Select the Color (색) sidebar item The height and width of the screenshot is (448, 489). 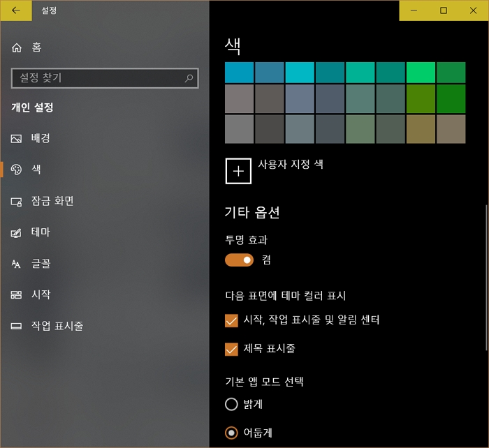[x=36, y=170]
